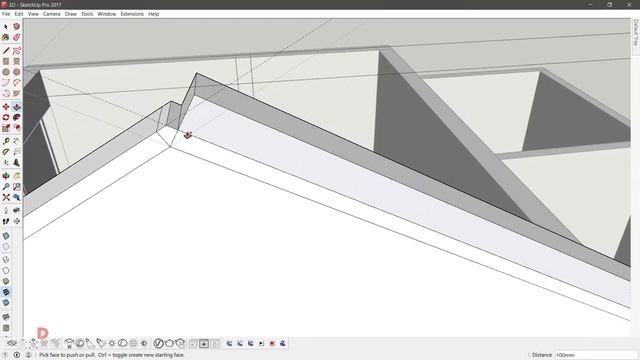
Task: Open the Help menu
Action: pyautogui.click(x=153, y=14)
